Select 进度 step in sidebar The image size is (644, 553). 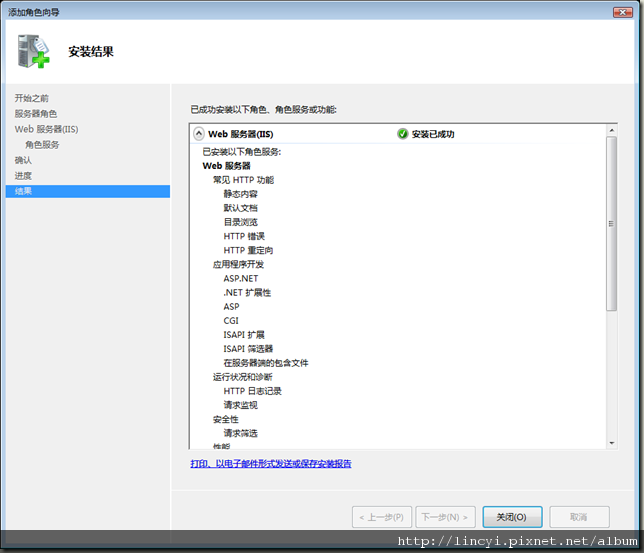point(23,176)
